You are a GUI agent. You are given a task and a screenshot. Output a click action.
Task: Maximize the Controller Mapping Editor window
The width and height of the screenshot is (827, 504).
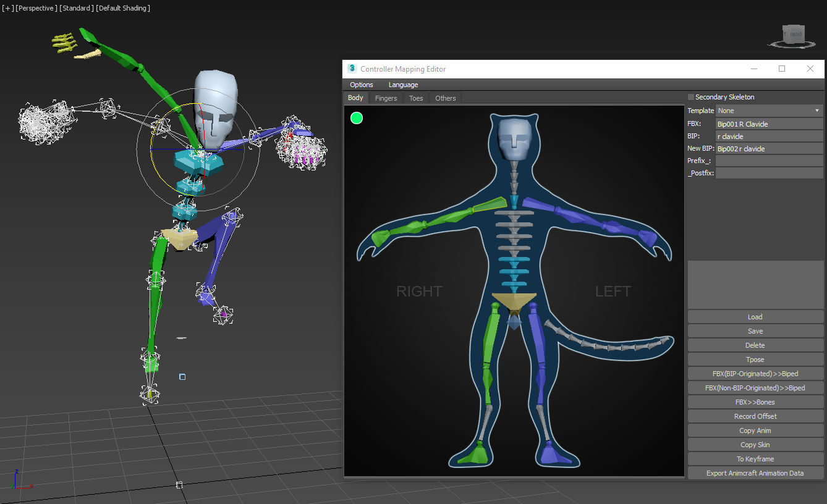pos(782,69)
